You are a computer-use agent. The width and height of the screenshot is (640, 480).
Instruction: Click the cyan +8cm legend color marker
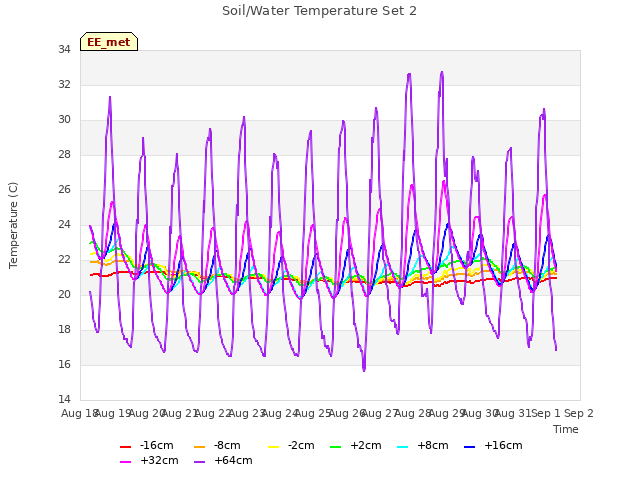[x=402, y=447]
